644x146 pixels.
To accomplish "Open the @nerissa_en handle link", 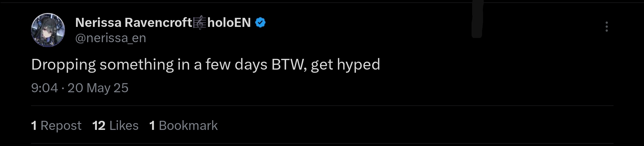I will [111, 38].
